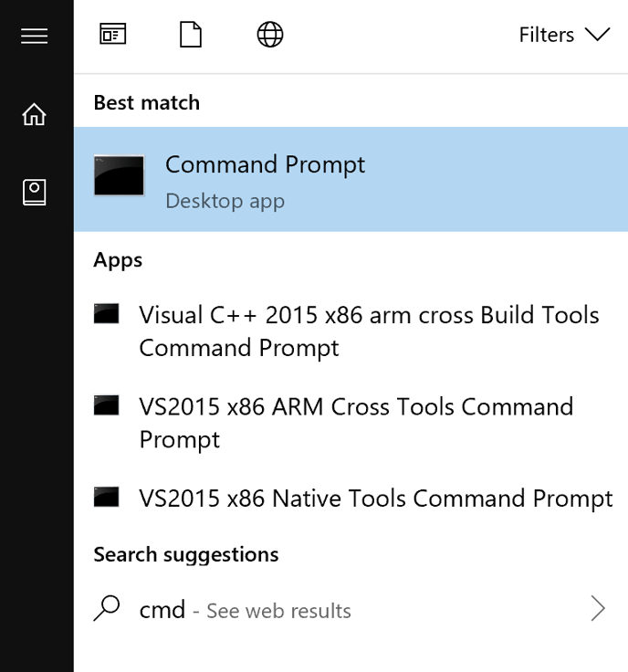Expand cmd web results with the right arrow
The width and height of the screenshot is (628, 672).
click(598, 609)
